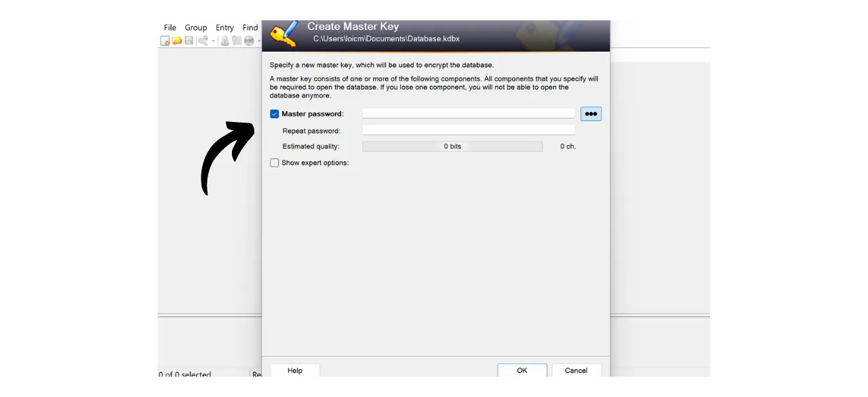This screenshot has width=868, height=397.
Task: Click the golden key icon in the dialog header
Action: tap(283, 32)
